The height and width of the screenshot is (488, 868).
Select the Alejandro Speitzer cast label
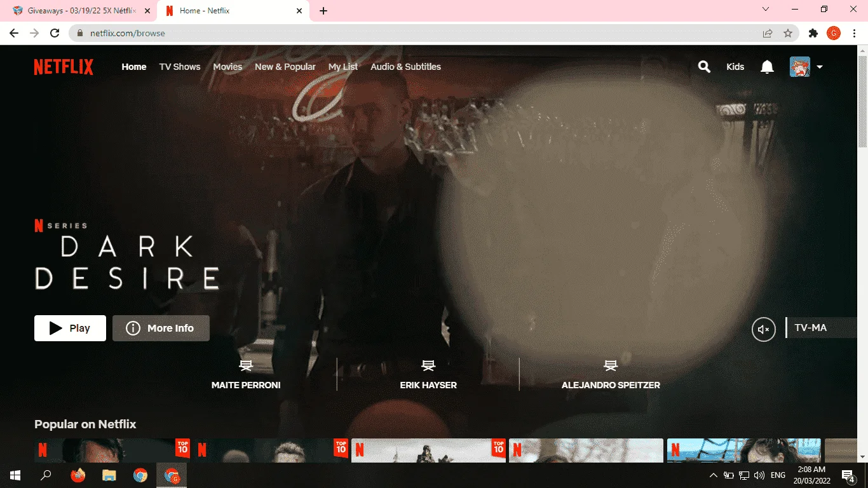611,385
